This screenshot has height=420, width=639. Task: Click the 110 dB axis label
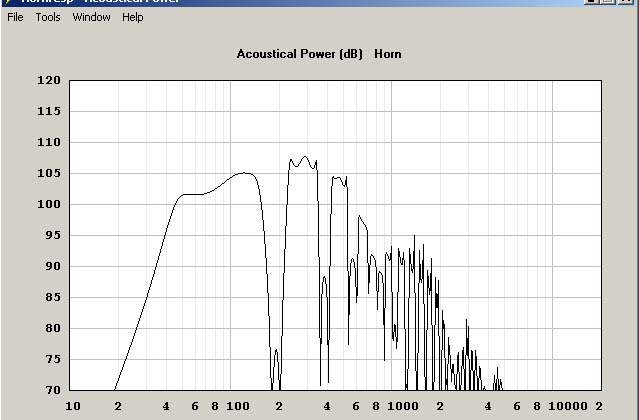49,142
